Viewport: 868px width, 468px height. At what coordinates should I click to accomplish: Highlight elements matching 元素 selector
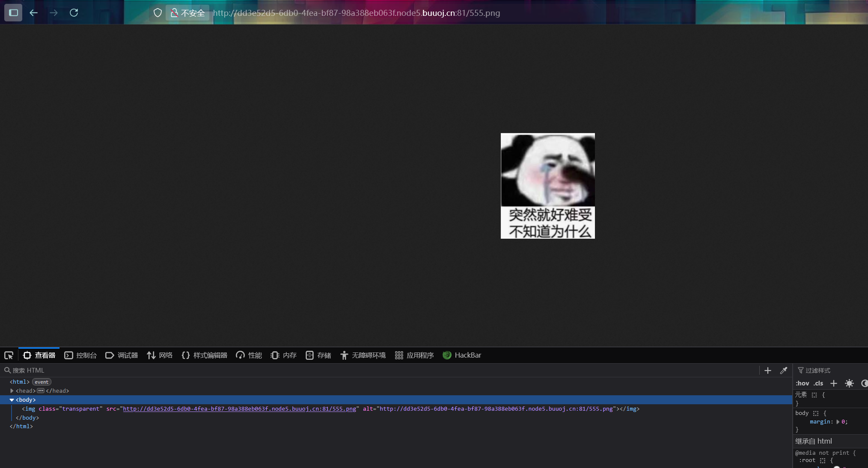coord(814,395)
